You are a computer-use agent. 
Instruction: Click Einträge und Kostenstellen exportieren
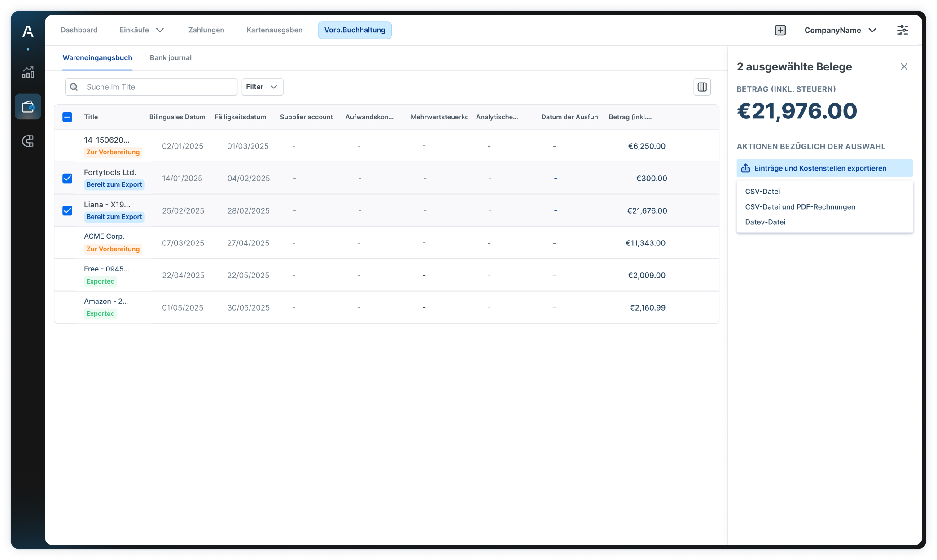tap(824, 168)
